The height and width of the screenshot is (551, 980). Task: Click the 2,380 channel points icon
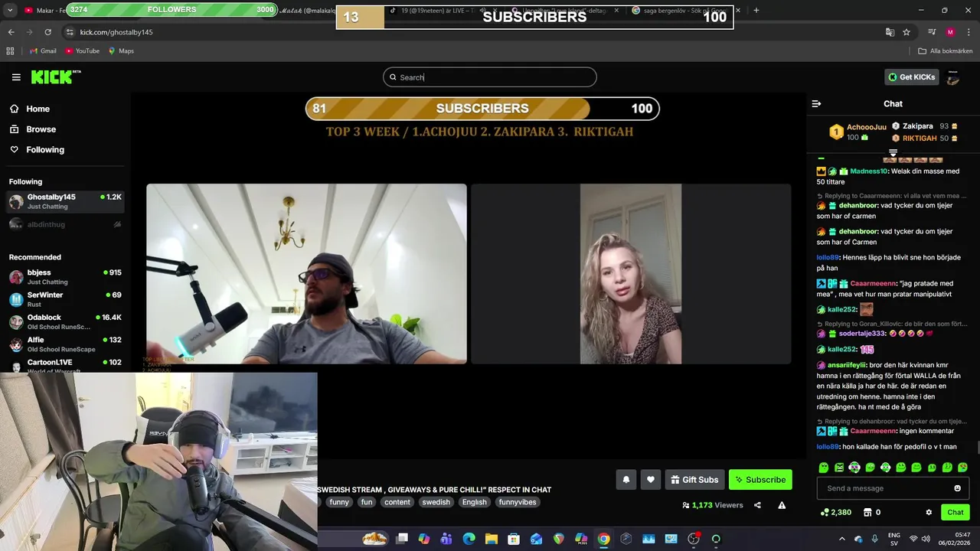825,512
